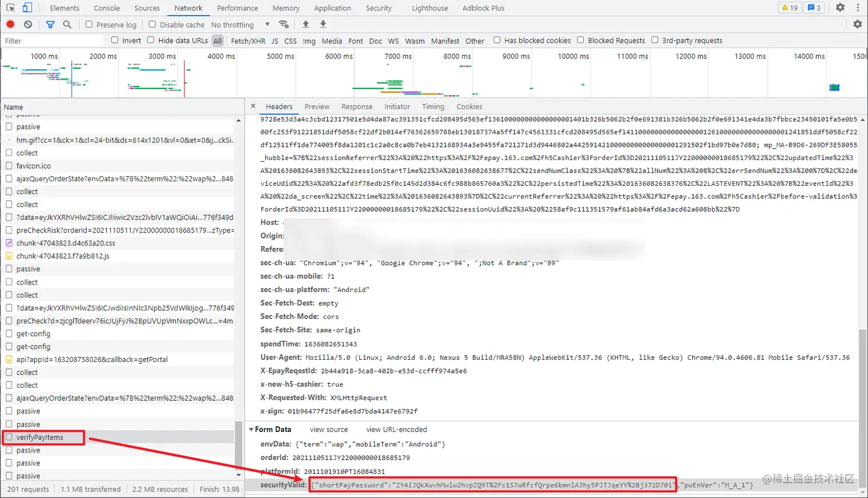Tick the Disable cache checkbox
The image size is (868, 498).
(152, 25)
